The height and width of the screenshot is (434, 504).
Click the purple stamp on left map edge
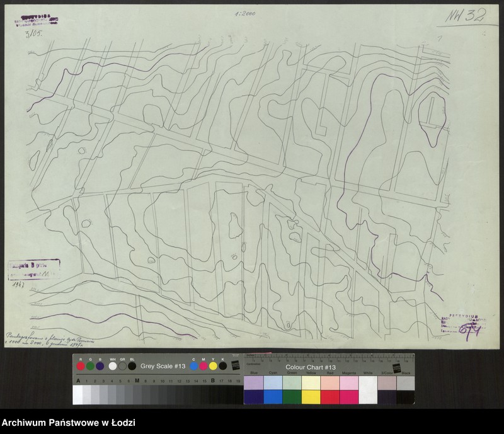coord(34,268)
